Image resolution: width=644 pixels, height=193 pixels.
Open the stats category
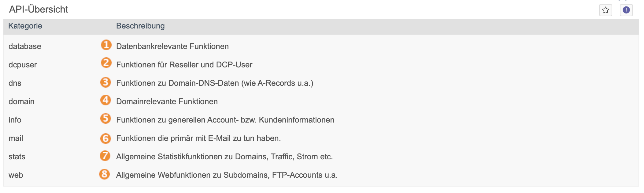point(17,157)
